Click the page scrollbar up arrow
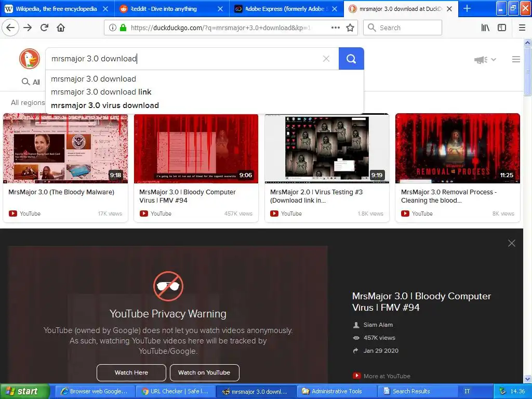The width and height of the screenshot is (532, 399). pos(527,43)
